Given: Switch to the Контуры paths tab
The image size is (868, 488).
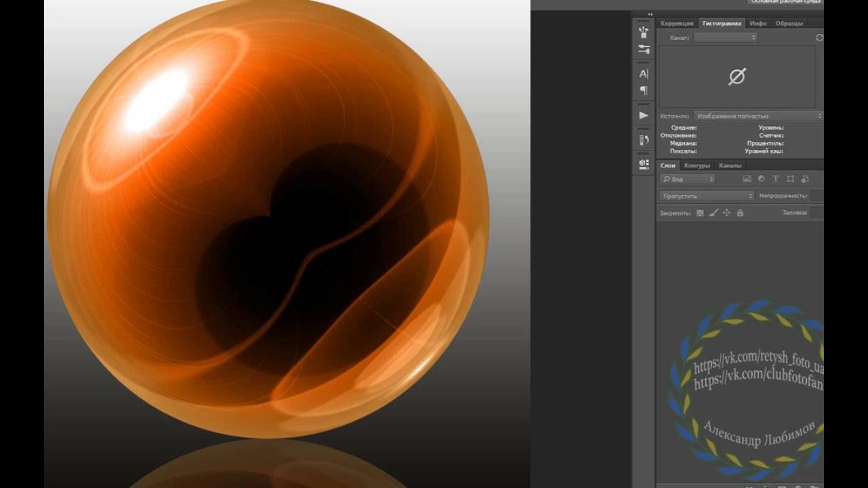Looking at the screenshot, I should [x=697, y=165].
